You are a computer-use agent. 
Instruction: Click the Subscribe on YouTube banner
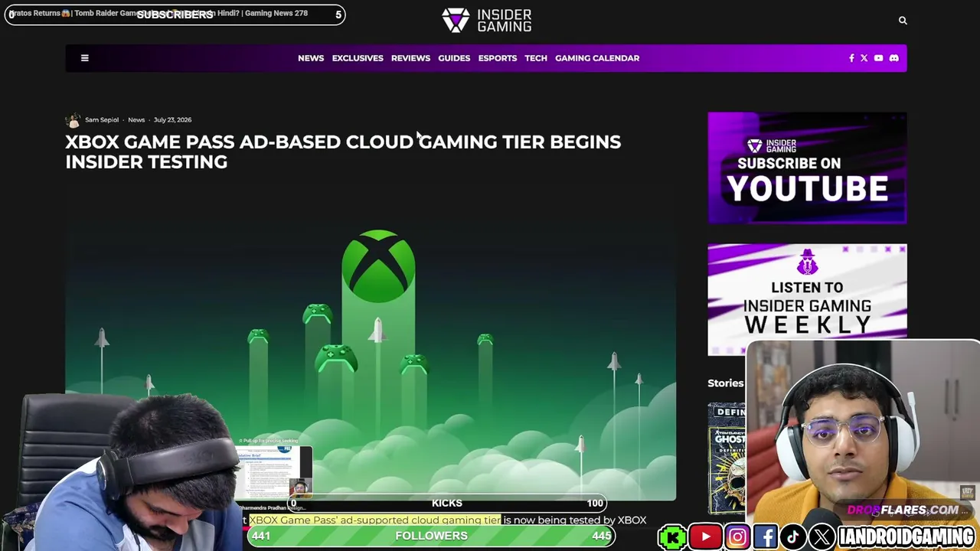tap(807, 168)
